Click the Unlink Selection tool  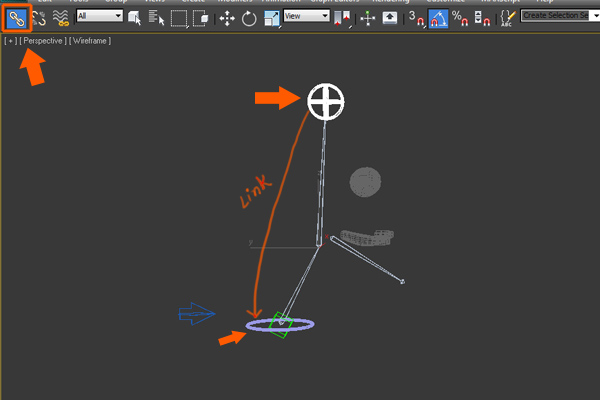(x=39, y=18)
